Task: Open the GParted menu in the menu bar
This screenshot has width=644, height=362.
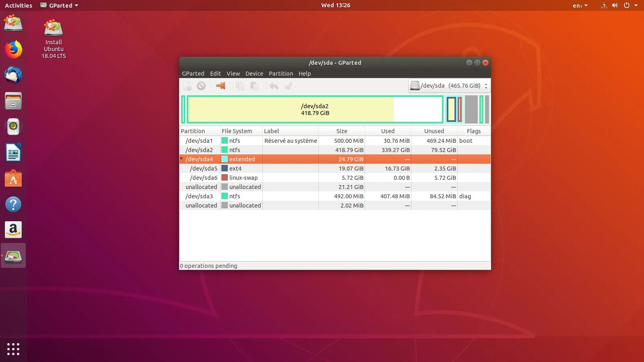Action: click(x=193, y=74)
